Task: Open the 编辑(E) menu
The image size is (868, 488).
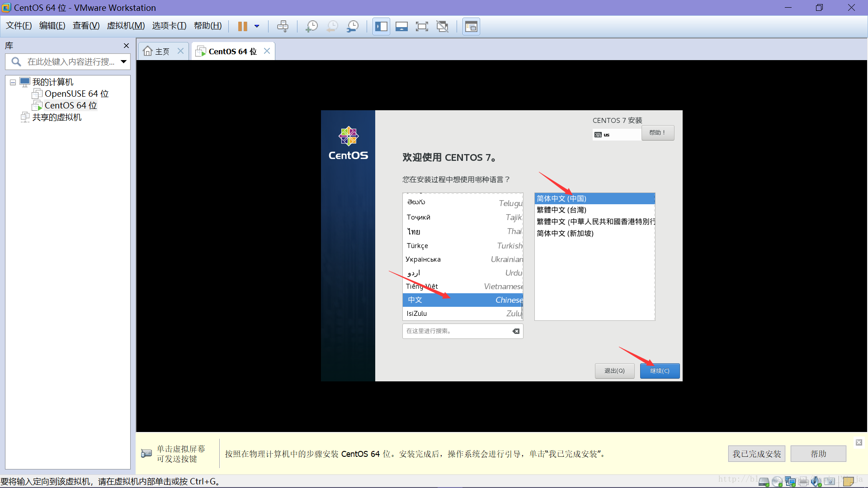Action: coord(52,26)
